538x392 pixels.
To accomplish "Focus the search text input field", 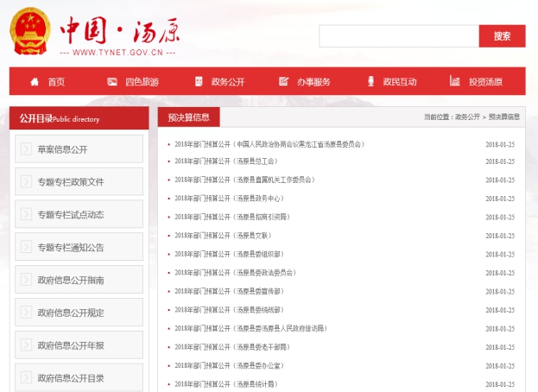I will [x=398, y=36].
